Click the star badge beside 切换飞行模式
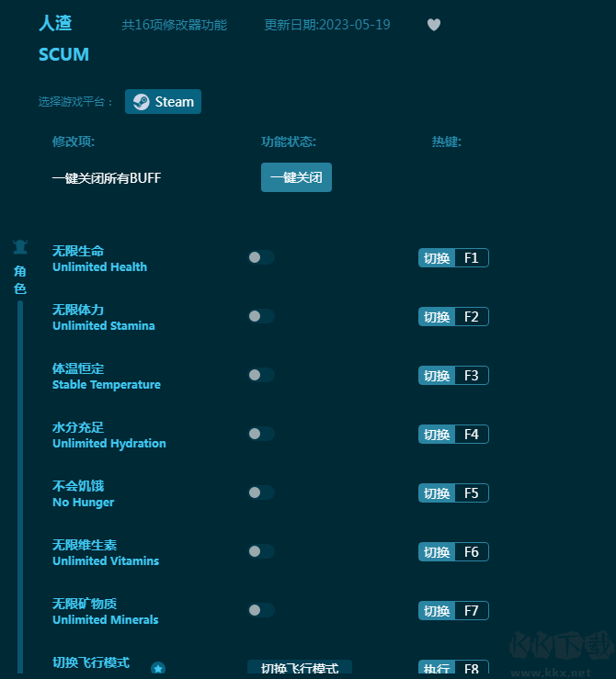The image size is (616, 679). point(158,668)
